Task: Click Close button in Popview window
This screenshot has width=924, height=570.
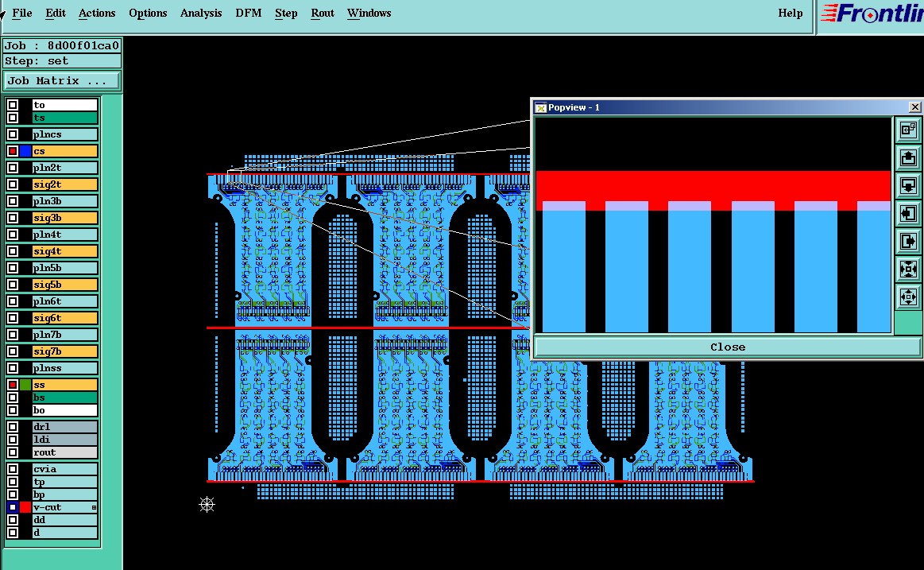Action: pyautogui.click(x=728, y=347)
